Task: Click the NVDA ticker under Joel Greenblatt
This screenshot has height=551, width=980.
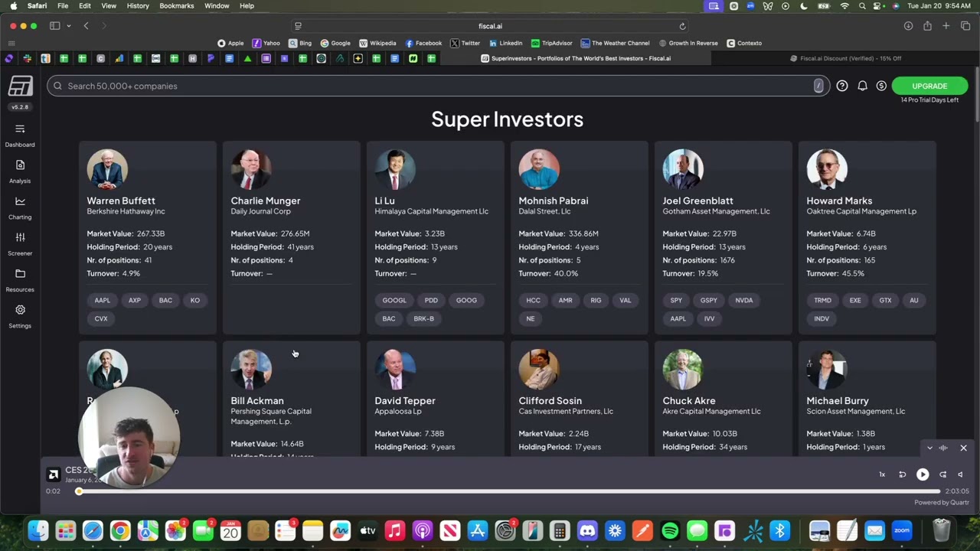Action: pyautogui.click(x=743, y=300)
